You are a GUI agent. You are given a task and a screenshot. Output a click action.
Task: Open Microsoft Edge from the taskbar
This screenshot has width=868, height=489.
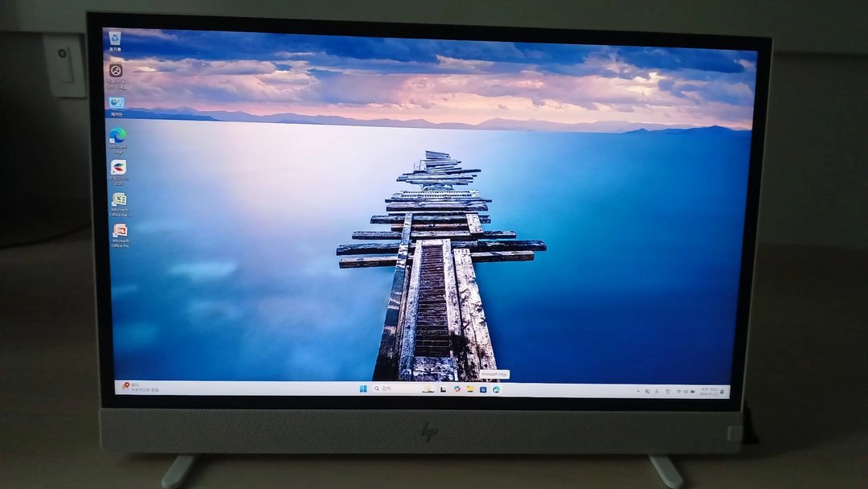(x=497, y=389)
